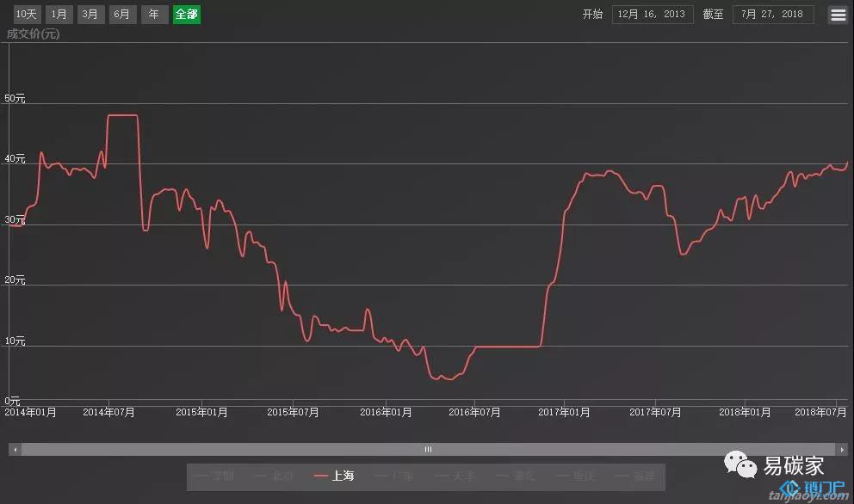Click the scrollbar center grip handle
The height and width of the screenshot is (504, 854).
(x=428, y=449)
